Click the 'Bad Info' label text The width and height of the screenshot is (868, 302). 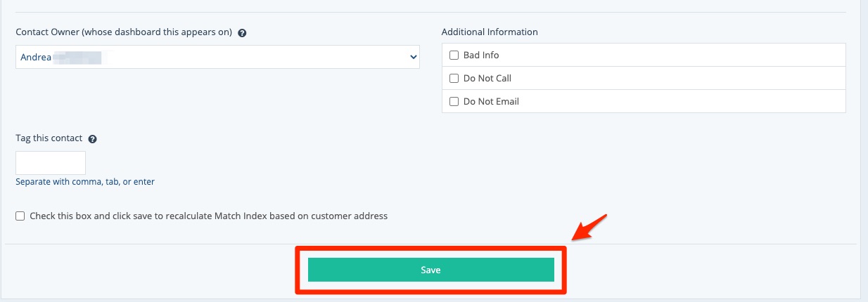(481, 55)
